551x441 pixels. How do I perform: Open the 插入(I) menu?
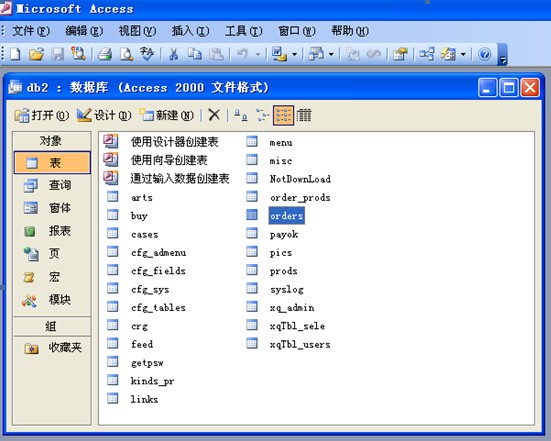pyautogui.click(x=190, y=31)
